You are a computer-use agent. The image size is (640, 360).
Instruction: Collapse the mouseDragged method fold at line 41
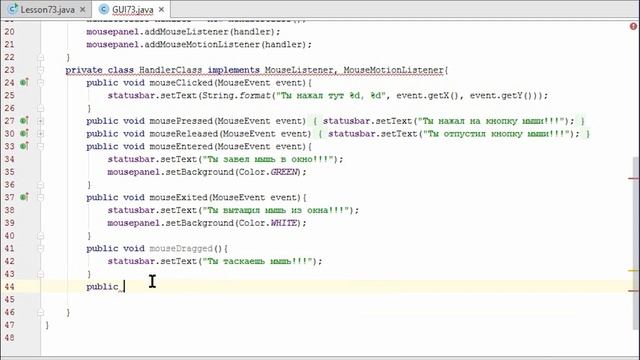point(40,248)
